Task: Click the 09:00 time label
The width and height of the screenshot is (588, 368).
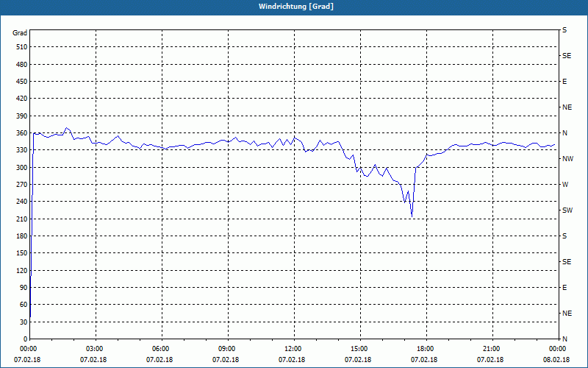Action: pos(228,349)
